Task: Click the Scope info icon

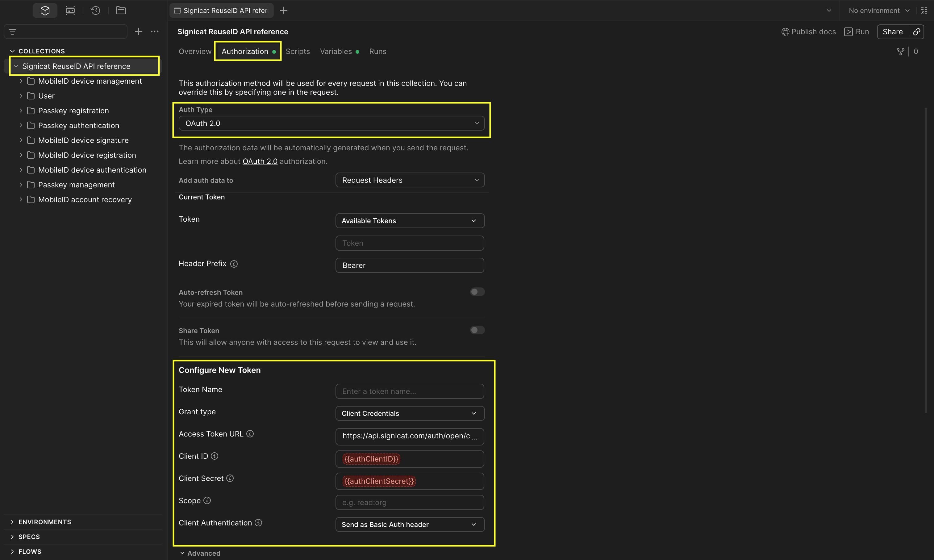Action: coord(207,501)
